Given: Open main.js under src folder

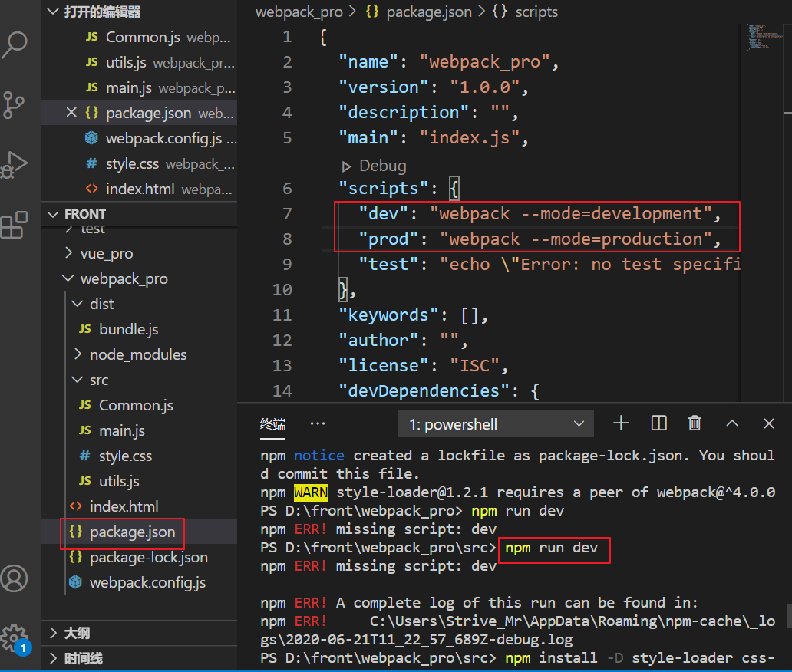Looking at the screenshot, I should pyautogui.click(x=140, y=430).
